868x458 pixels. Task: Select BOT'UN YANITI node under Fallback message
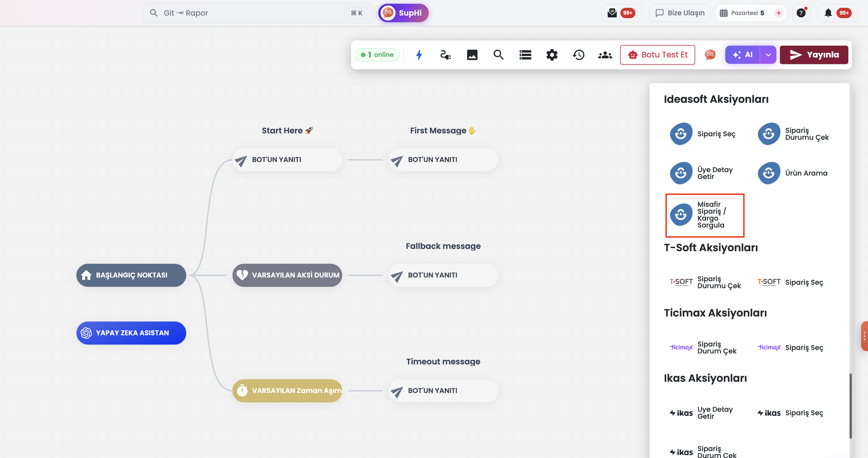tap(443, 275)
